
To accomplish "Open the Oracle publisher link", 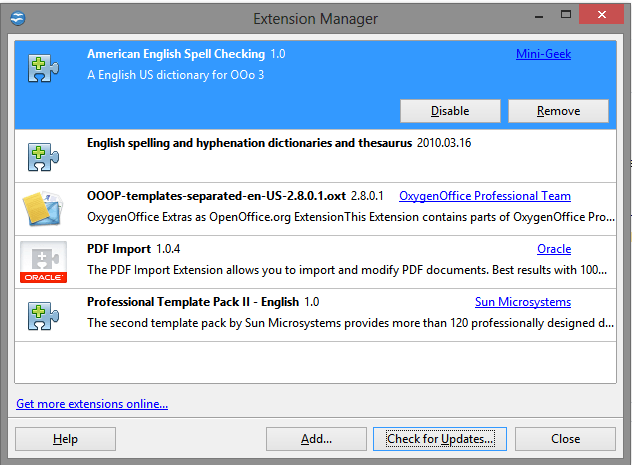I will point(554,249).
